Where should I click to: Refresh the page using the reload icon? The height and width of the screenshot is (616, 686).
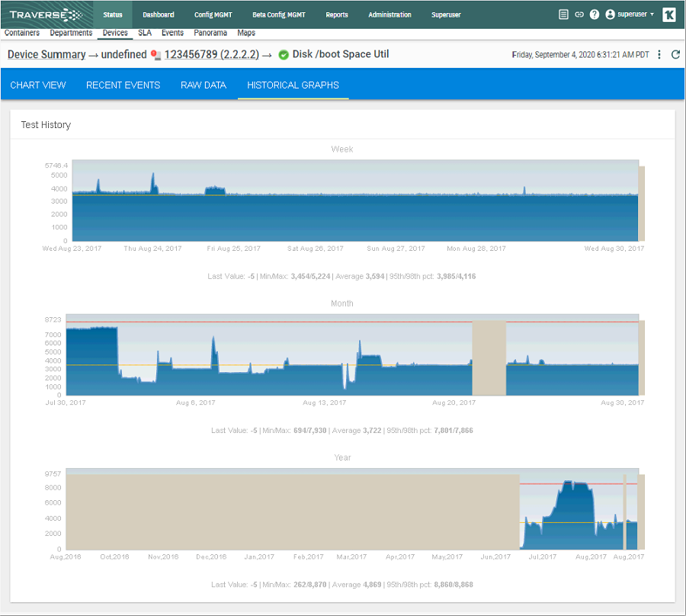coord(675,55)
